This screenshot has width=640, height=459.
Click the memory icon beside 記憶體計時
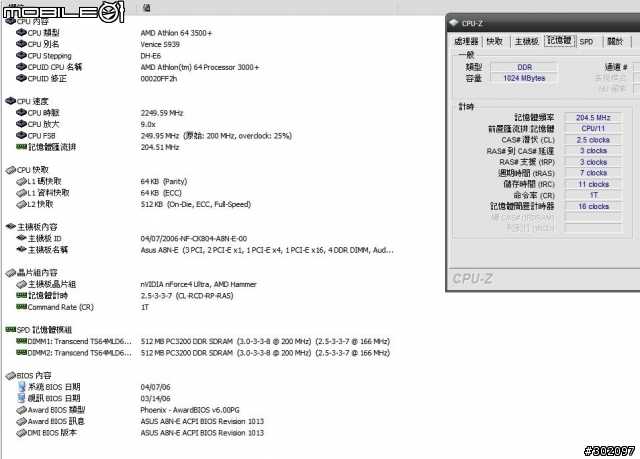[x=21, y=295]
